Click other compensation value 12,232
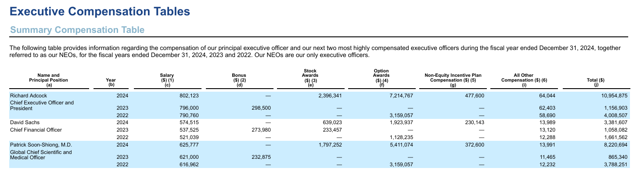The width and height of the screenshot is (644, 186). (547, 165)
